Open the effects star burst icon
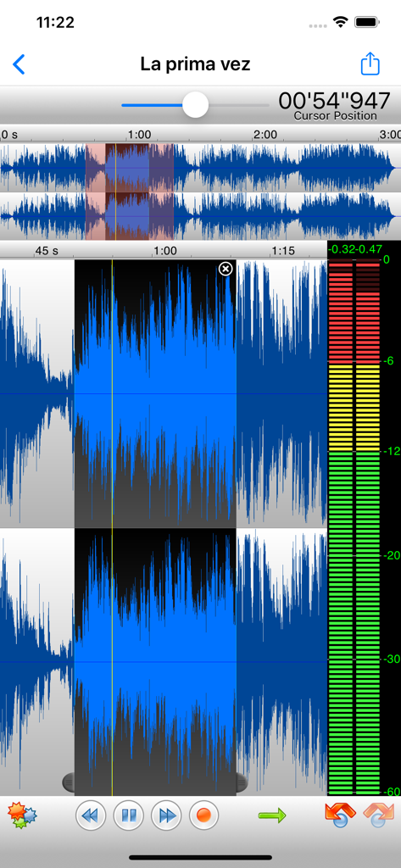This screenshot has height=868, width=401. click(22, 815)
